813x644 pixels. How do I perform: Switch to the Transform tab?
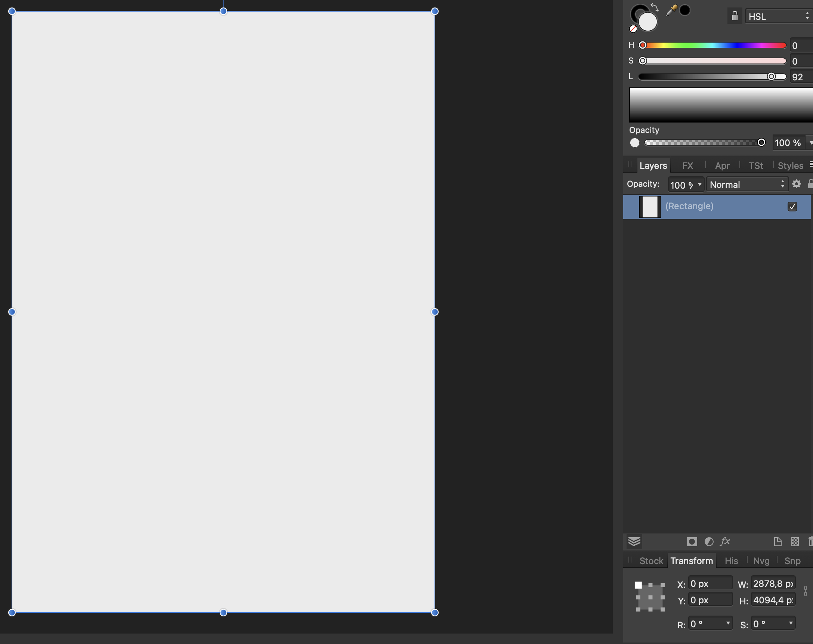tap(692, 561)
